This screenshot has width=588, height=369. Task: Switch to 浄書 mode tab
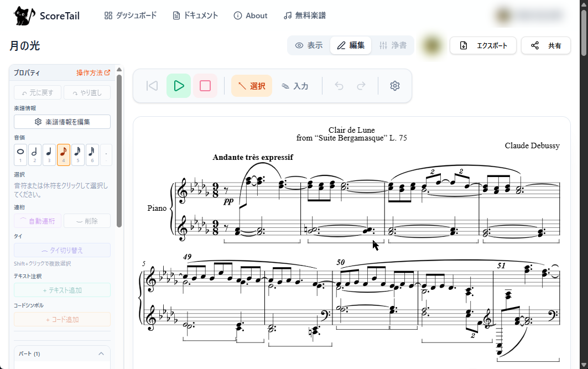point(393,45)
